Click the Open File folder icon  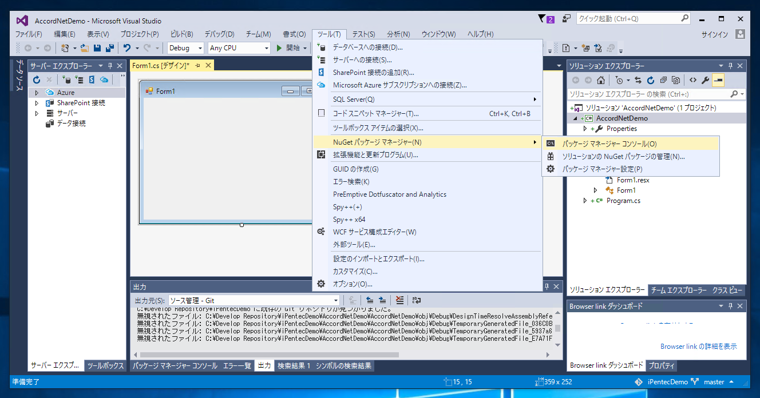85,48
